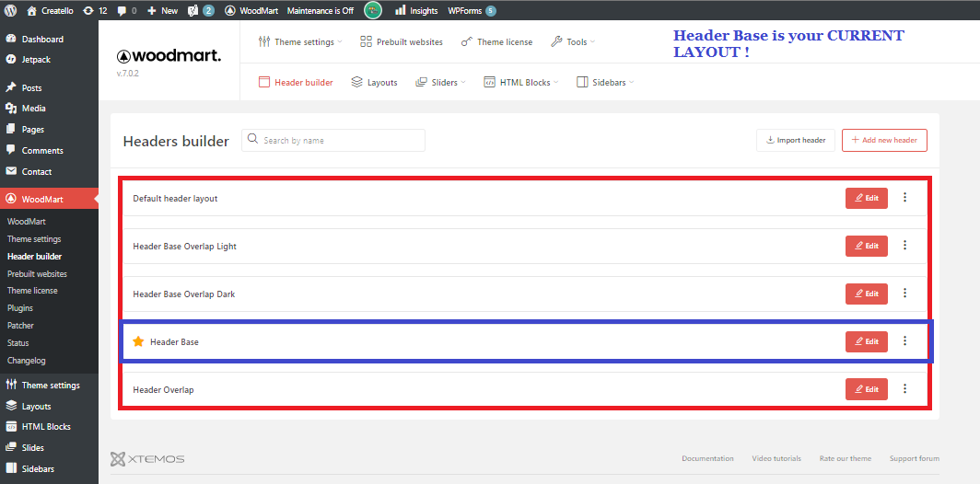The image size is (980, 484).
Task: Open the WoodMart submenu link
Action: point(26,222)
